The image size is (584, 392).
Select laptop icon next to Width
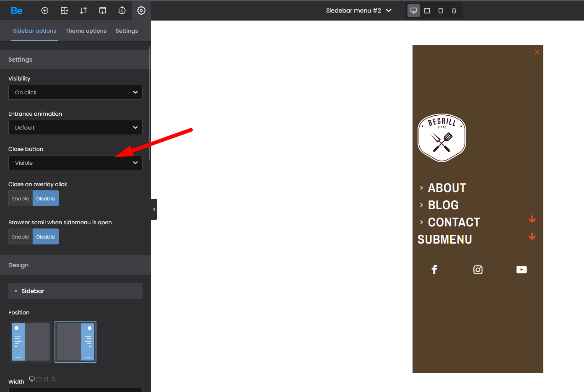tap(39, 379)
